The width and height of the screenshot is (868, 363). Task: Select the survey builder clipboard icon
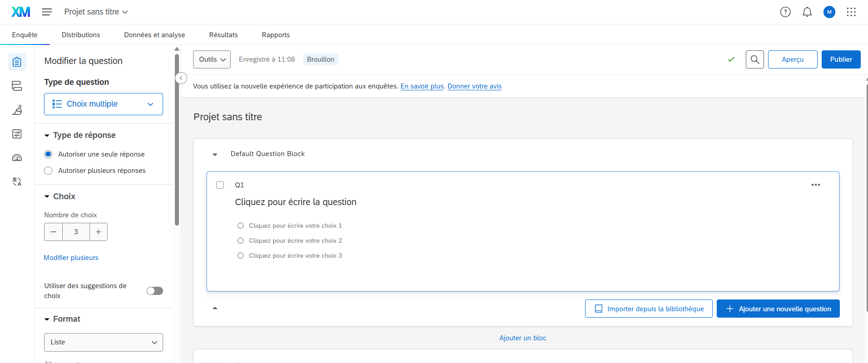pyautogui.click(x=17, y=62)
